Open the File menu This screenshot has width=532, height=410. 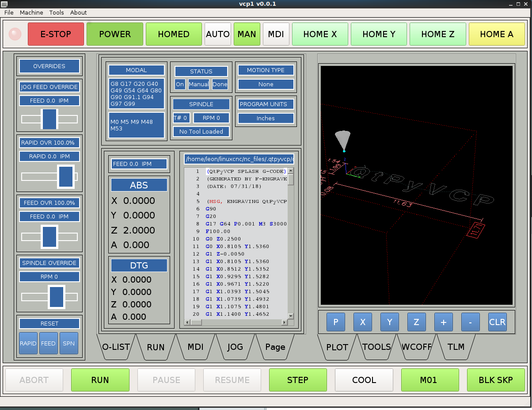pyautogui.click(x=9, y=12)
